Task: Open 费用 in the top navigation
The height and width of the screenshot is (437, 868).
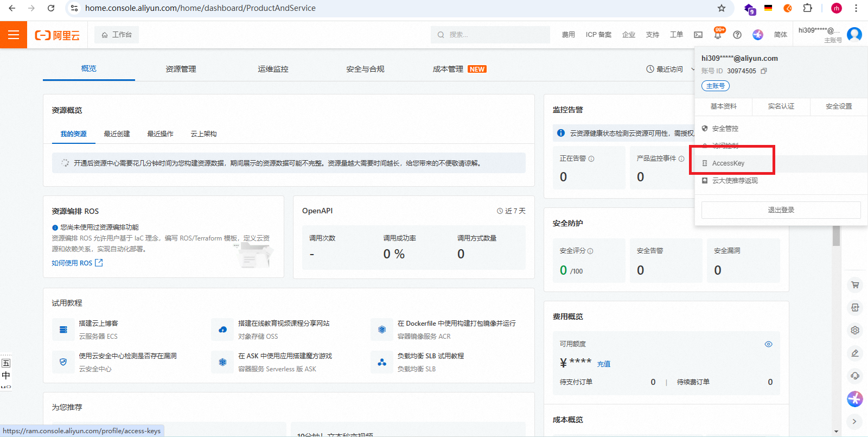Action: coord(569,35)
